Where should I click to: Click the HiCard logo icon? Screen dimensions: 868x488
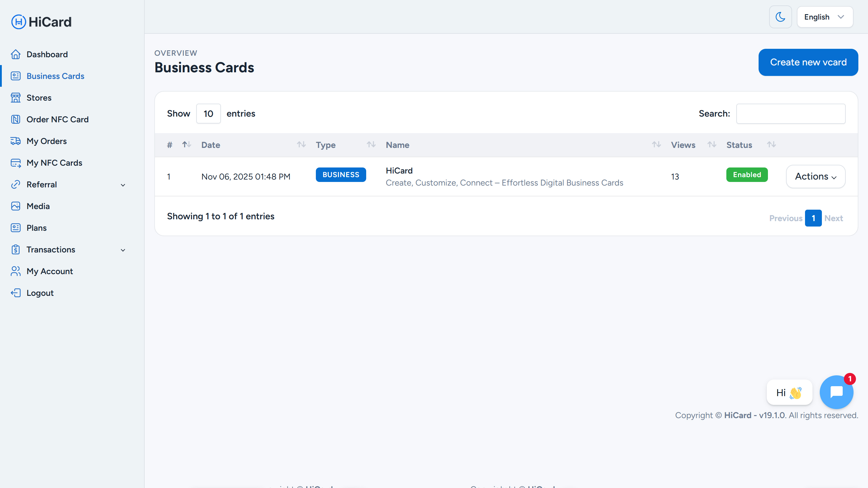click(18, 22)
